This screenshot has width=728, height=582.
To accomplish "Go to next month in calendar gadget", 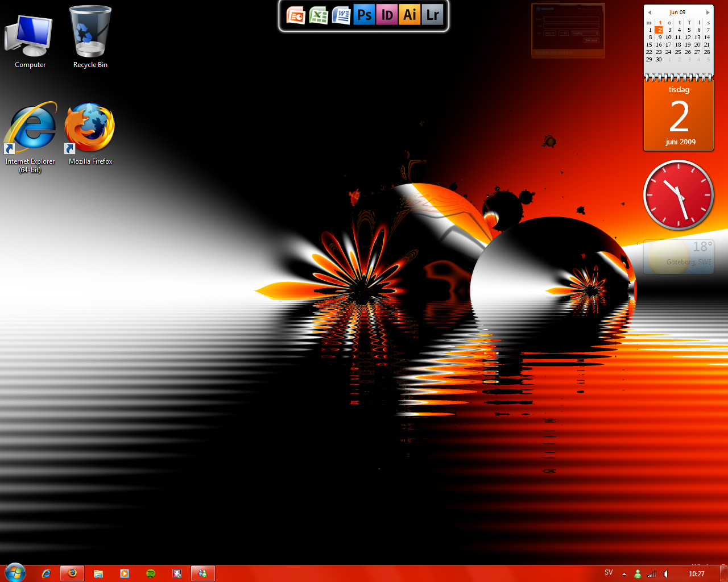I will tap(708, 12).
